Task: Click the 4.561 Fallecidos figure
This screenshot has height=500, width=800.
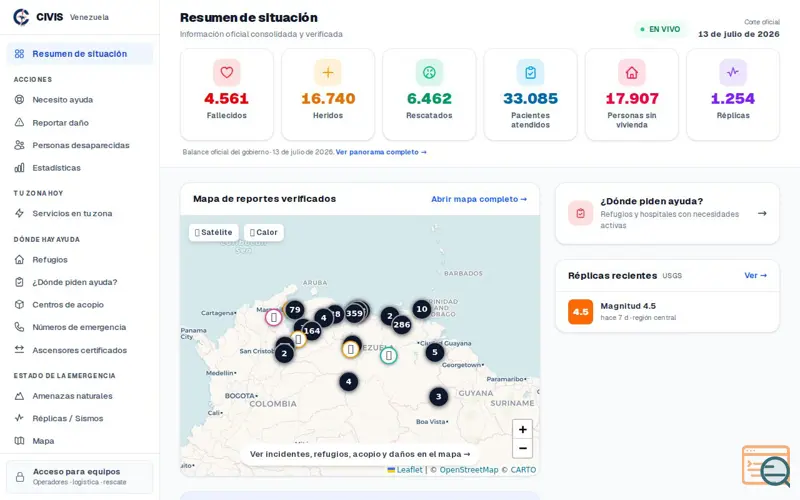Action: [x=227, y=98]
